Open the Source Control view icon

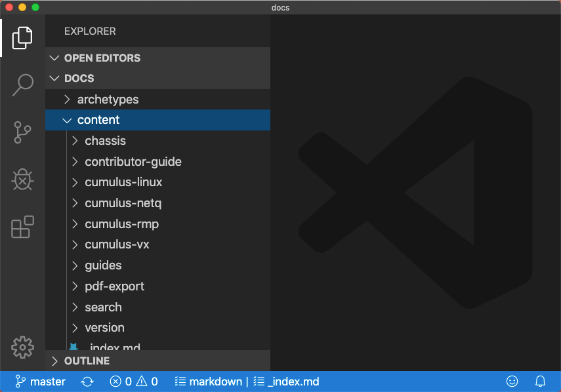click(22, 132)
